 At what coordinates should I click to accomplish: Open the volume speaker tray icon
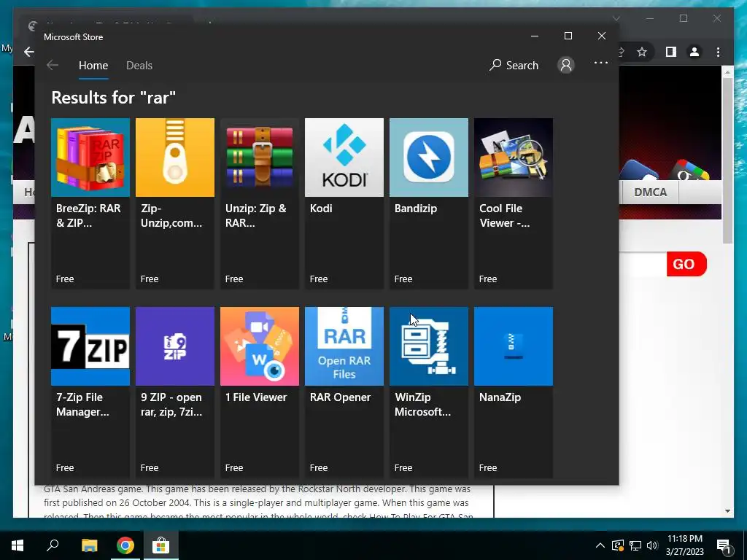[x=652, y=545]
